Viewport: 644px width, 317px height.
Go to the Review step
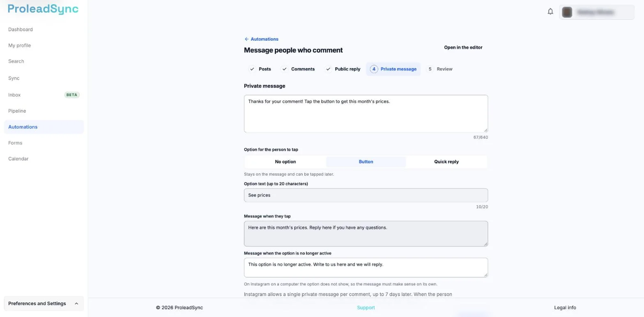pyautogui.click(x=439, y=69)
